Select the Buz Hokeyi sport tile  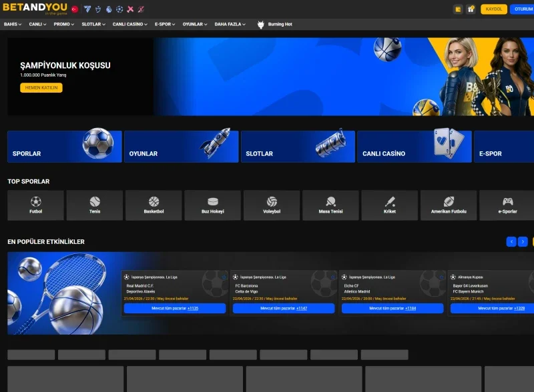point(212,205)
